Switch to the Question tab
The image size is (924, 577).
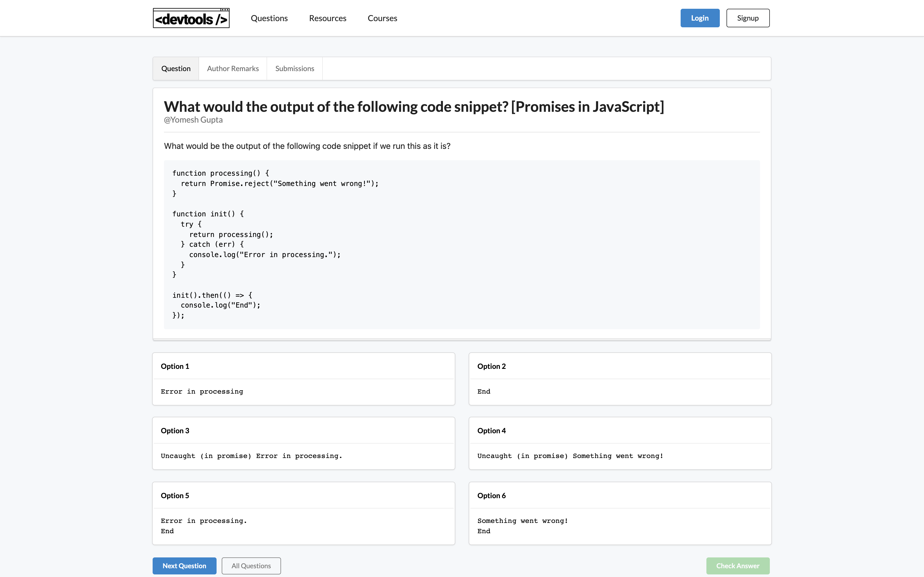(176, 68)
